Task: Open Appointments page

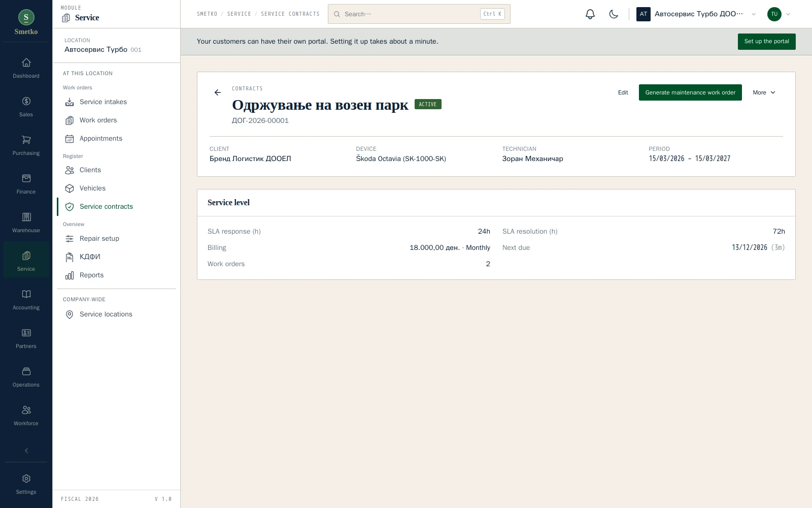Action: click(116, 139)
